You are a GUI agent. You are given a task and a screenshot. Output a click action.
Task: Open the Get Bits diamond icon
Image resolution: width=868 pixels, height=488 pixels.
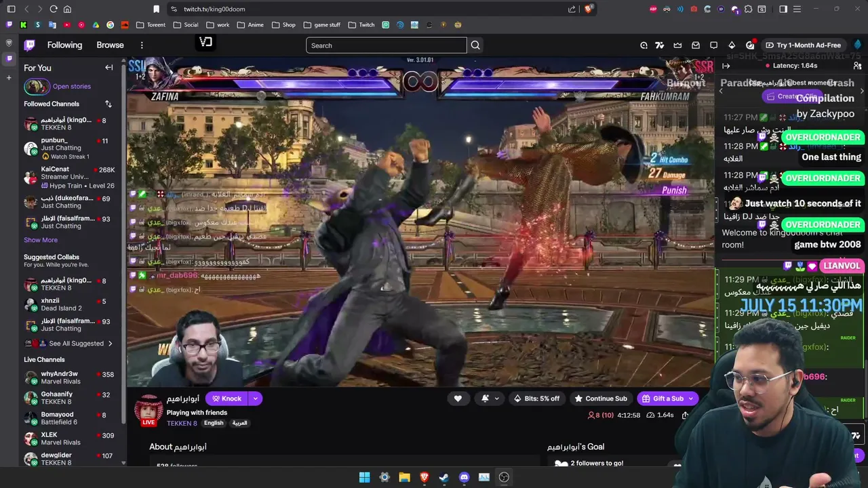pyautogui.click(x=732, y=45)
